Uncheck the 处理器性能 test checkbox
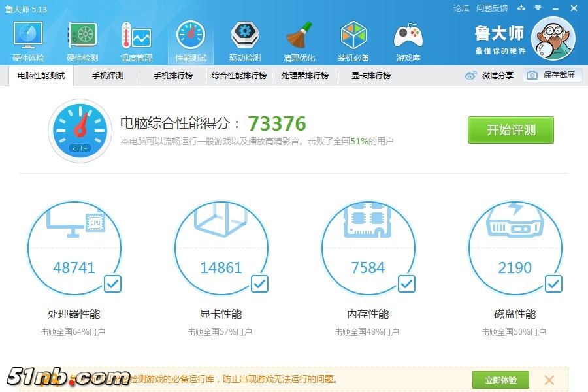The image size is (588, 392). click(x=112, y=284)
